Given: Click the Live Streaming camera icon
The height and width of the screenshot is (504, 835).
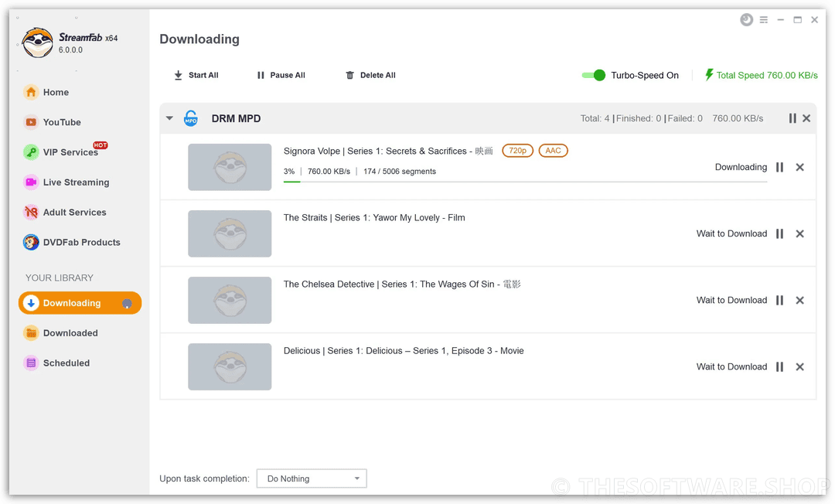Looking at the screenshot, I should (31, 182).
